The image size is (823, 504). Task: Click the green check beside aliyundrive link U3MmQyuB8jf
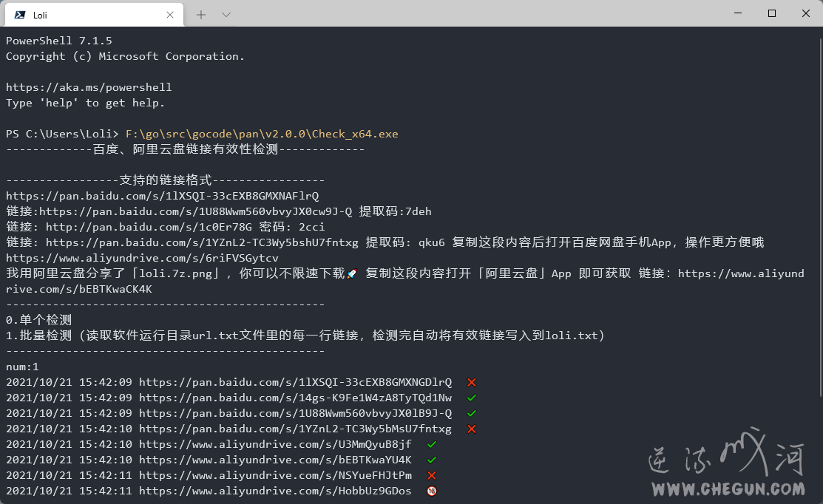(x=432, y=444)
